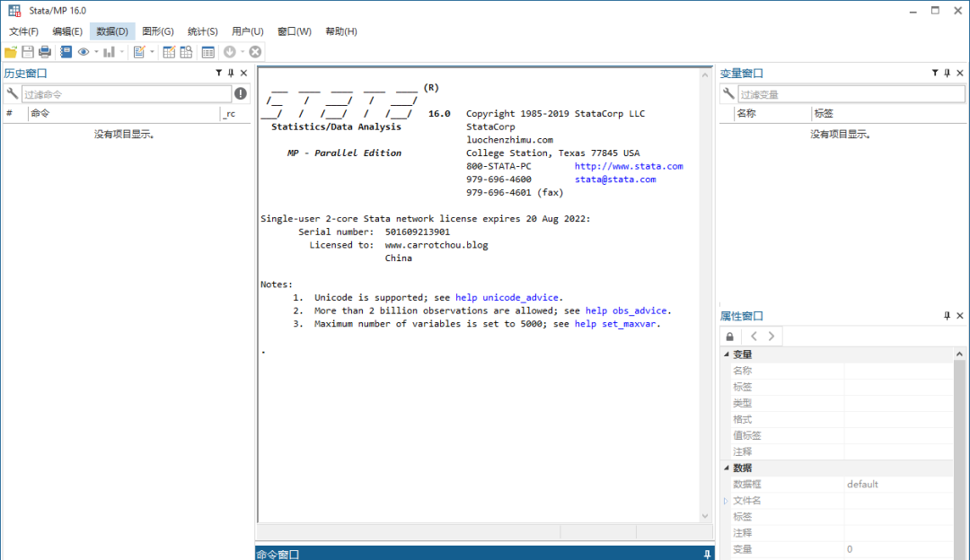This screenshot has width=970, height=560.
Task: Open the help unicode_advice link
Action: [507, 298]
